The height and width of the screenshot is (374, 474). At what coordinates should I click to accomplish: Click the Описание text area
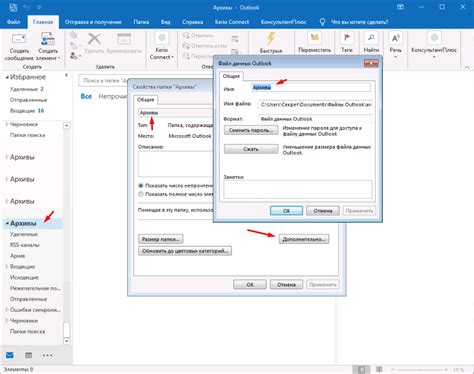(x=175, y=164)
